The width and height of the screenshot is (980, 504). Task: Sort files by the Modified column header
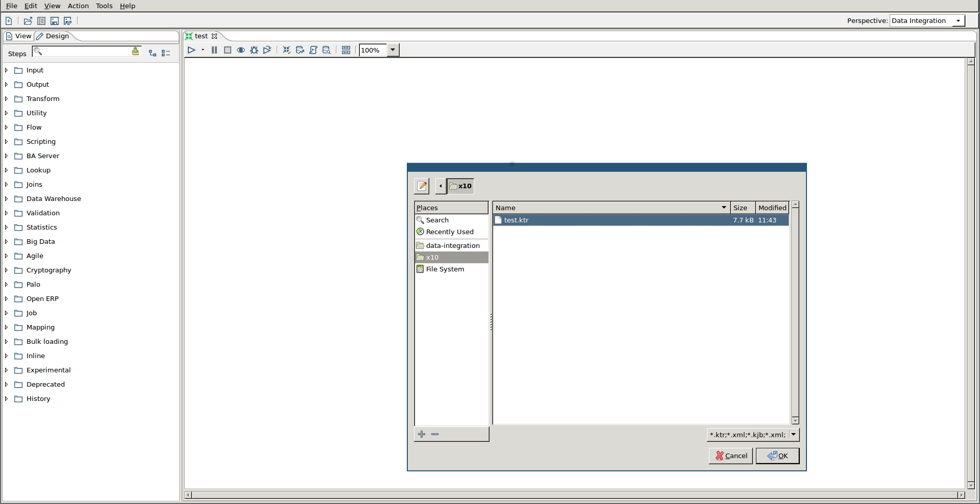click(772, 208)
